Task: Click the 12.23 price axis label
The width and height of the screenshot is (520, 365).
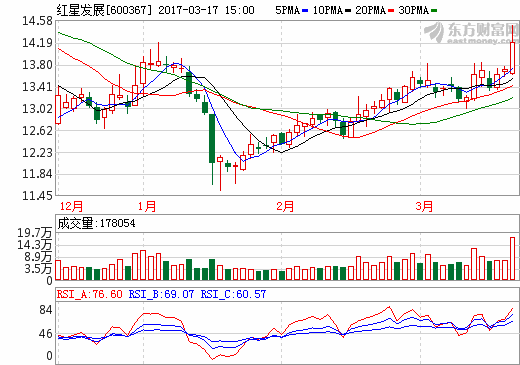Action: coord(37,153)
